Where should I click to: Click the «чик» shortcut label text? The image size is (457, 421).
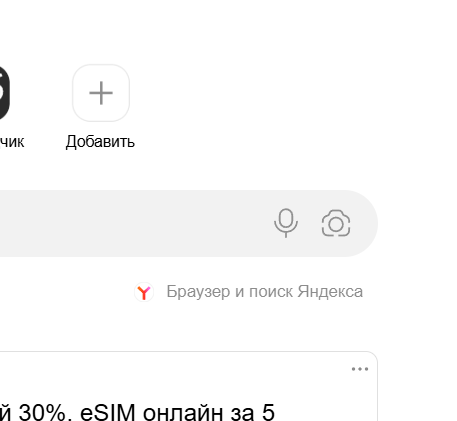coord(12,142)
